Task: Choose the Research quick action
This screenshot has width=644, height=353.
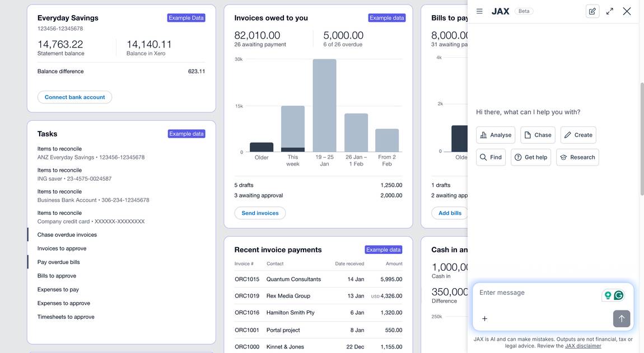Action: point(577,157)
